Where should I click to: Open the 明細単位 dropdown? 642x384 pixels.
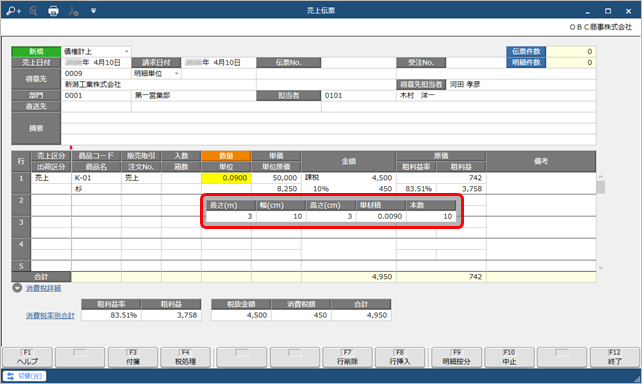click(x=176, y=74)
